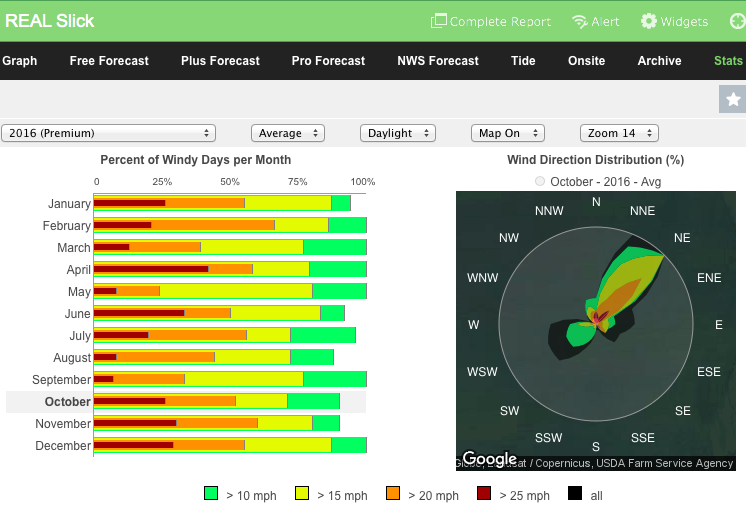Click the Widgets link text
This screenshot has height=514, width=746.
tap(684, 21)
